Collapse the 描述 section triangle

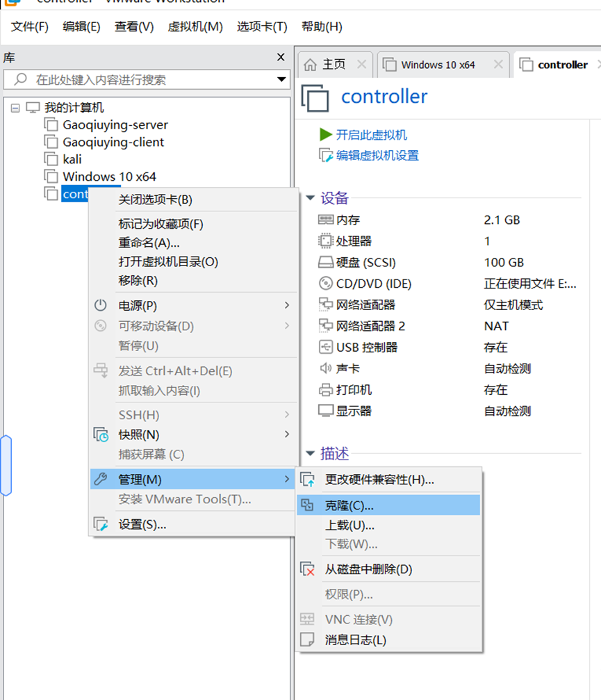[x=311, y=453]
